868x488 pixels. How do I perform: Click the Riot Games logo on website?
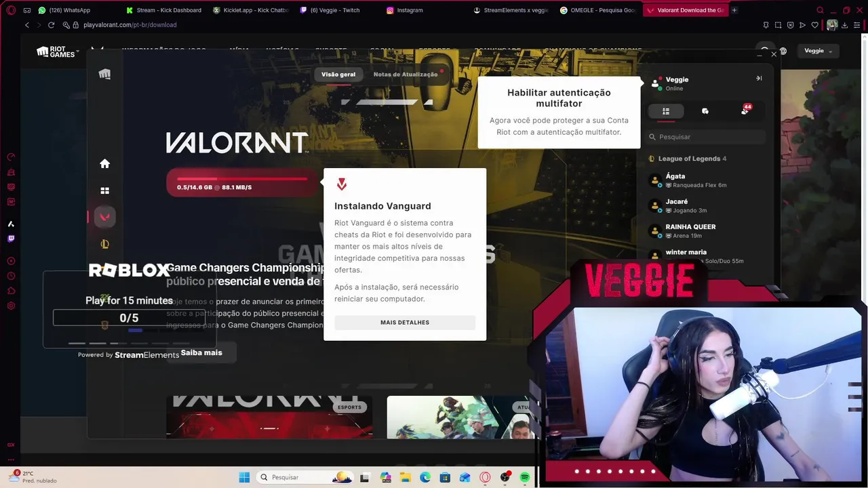coord(56,52)
